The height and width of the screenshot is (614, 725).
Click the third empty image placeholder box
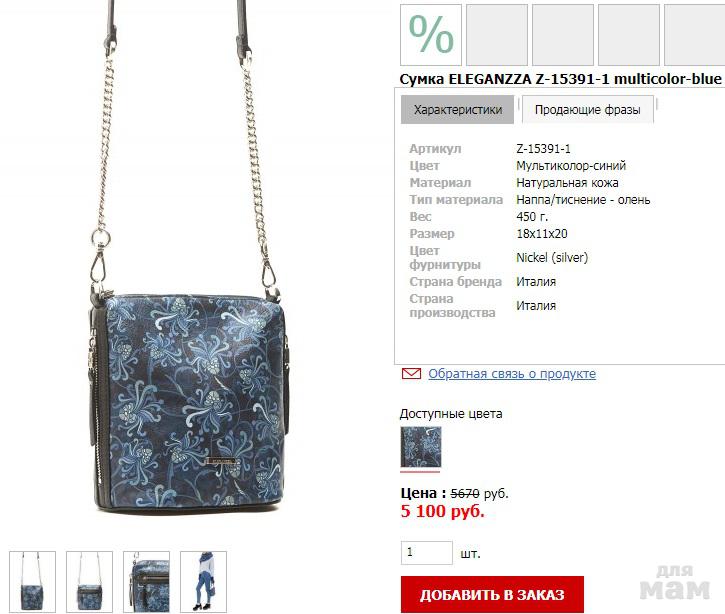(629, 35)
